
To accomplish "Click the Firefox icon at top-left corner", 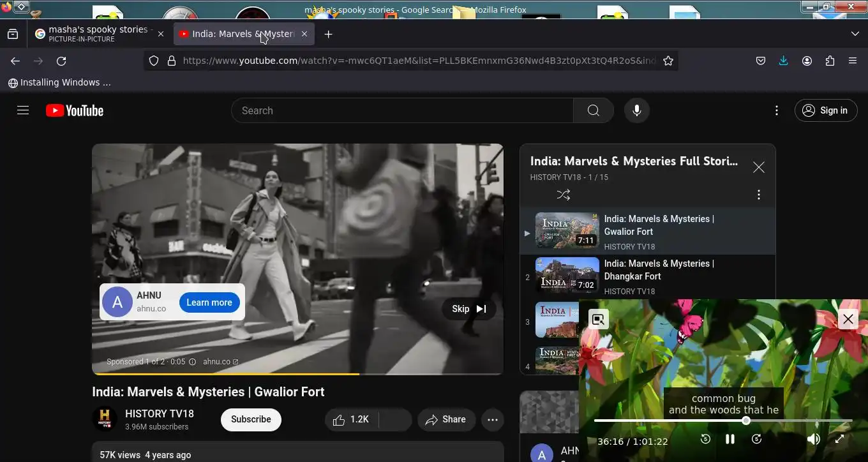I will (6, 7).
